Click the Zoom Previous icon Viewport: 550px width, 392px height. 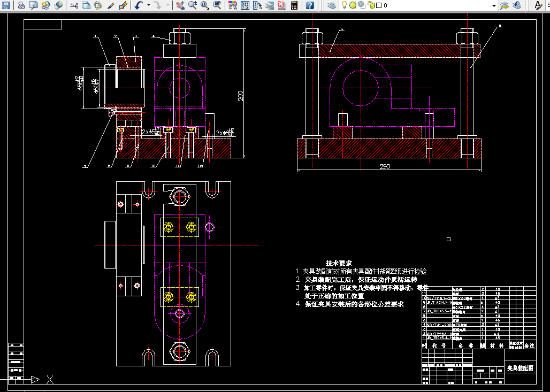pos(217,5)
